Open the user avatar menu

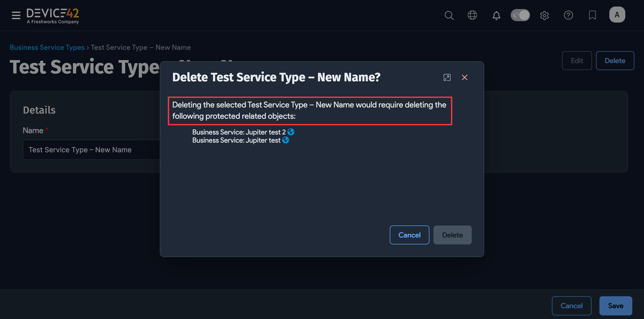(617, 14)
